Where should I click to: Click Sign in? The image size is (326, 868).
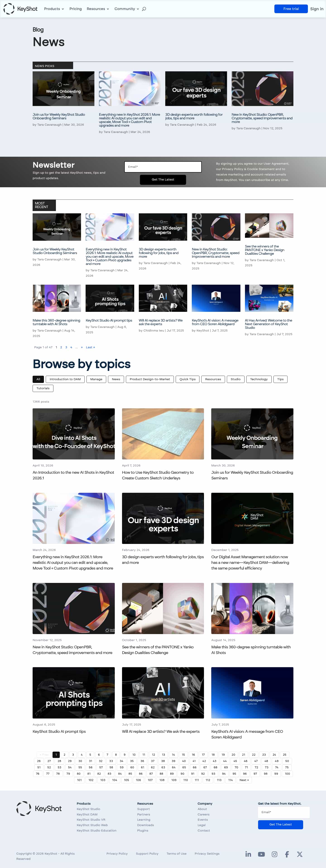316,9
